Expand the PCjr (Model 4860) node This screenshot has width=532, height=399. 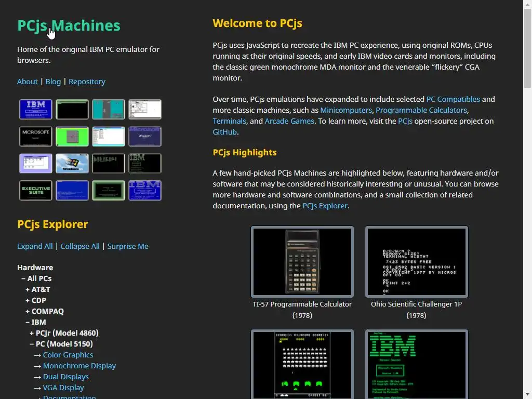click(64, 333)
